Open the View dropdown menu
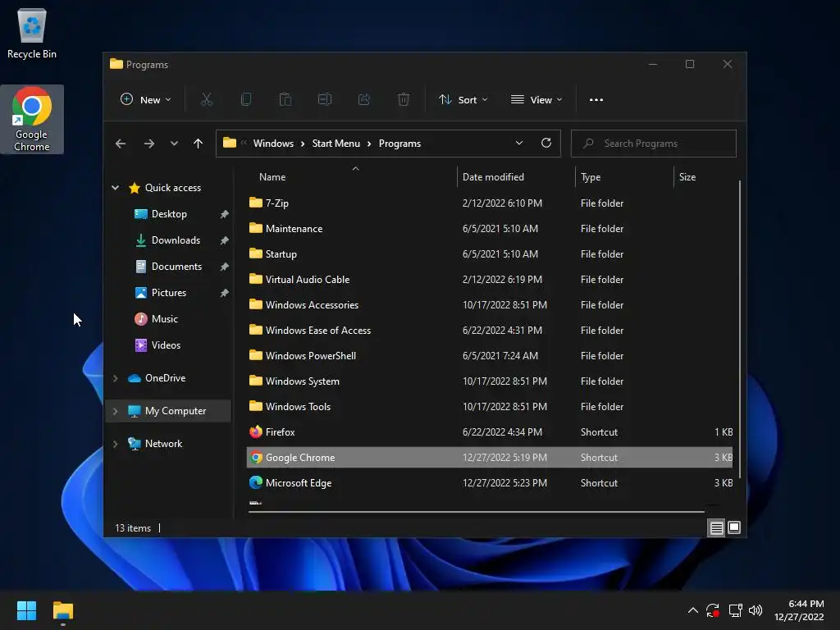840x630 pixels. click(x=536, y=99)
